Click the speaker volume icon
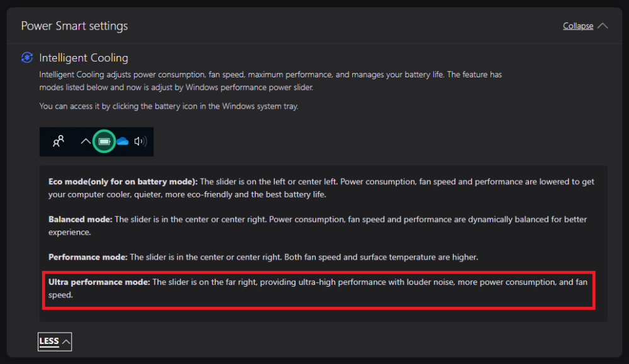The height and width of the screenshot is (364, 629). (140, 142)
